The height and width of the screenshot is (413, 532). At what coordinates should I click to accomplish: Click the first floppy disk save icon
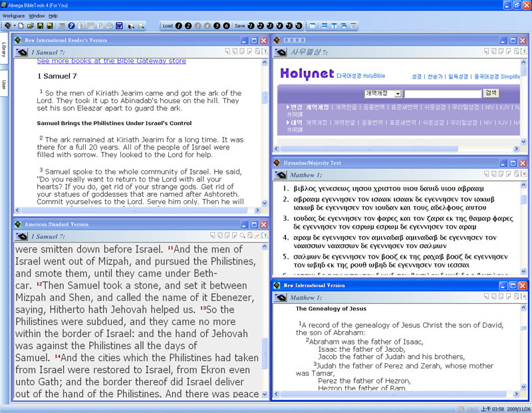point(40,26)
